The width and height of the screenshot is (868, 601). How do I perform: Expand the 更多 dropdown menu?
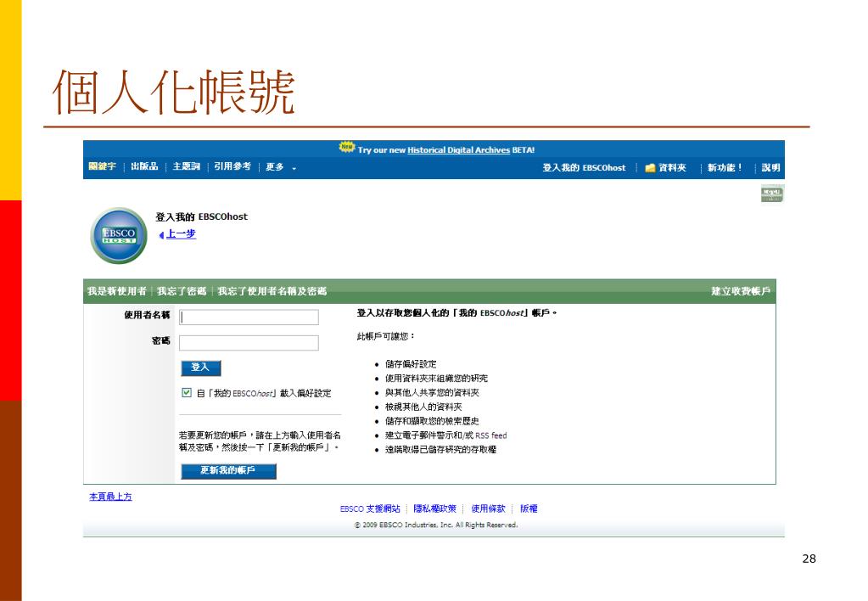[x=281, y=166]
